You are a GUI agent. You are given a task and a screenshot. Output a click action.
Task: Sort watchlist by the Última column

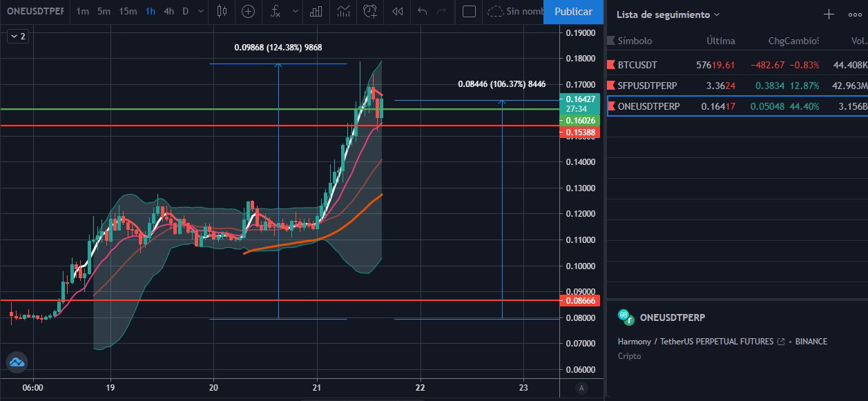coord(721,41)
